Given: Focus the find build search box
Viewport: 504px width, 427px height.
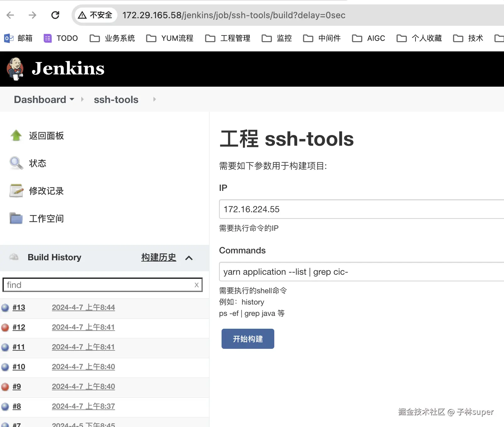Looking at the screenshot, I should (102, 285).
